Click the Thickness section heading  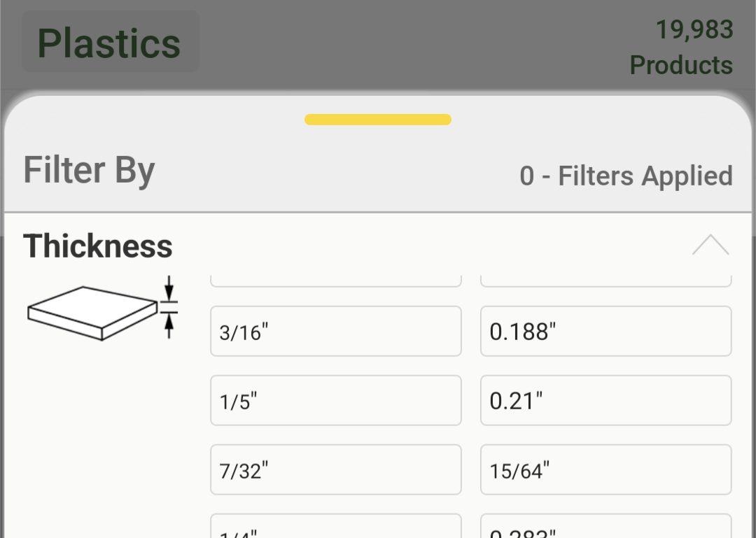point(98,246)
